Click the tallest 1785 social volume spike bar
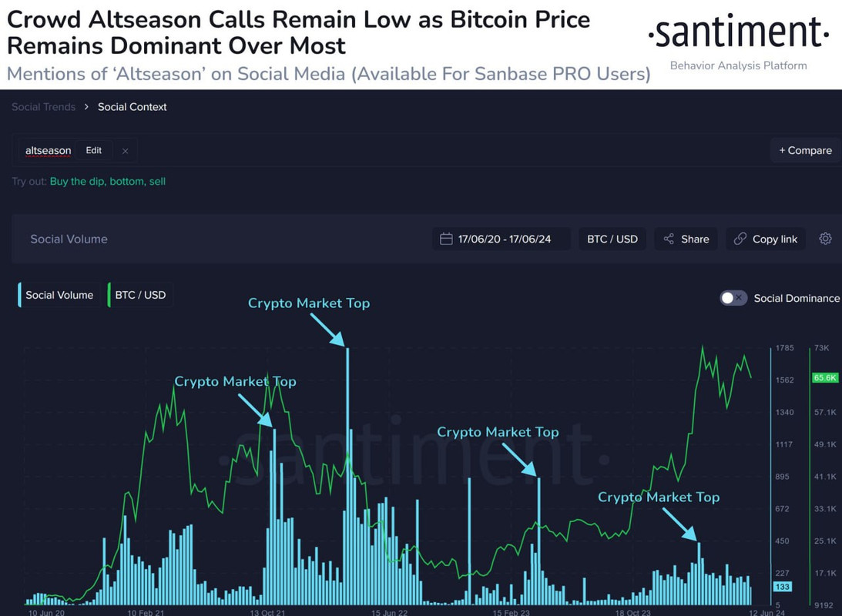842x616 pixels. [x=347, y=476]
